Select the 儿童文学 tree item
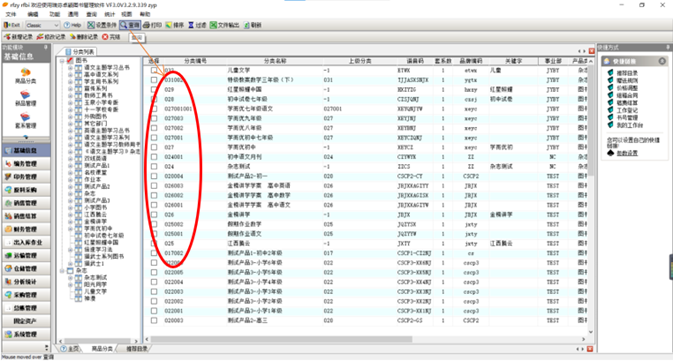This screenshot has height=361, width=673. (x=95, y=291)
